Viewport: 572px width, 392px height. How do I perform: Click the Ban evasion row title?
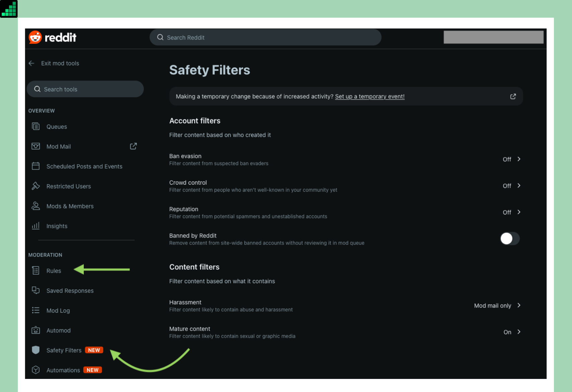(x=185, y=156)
